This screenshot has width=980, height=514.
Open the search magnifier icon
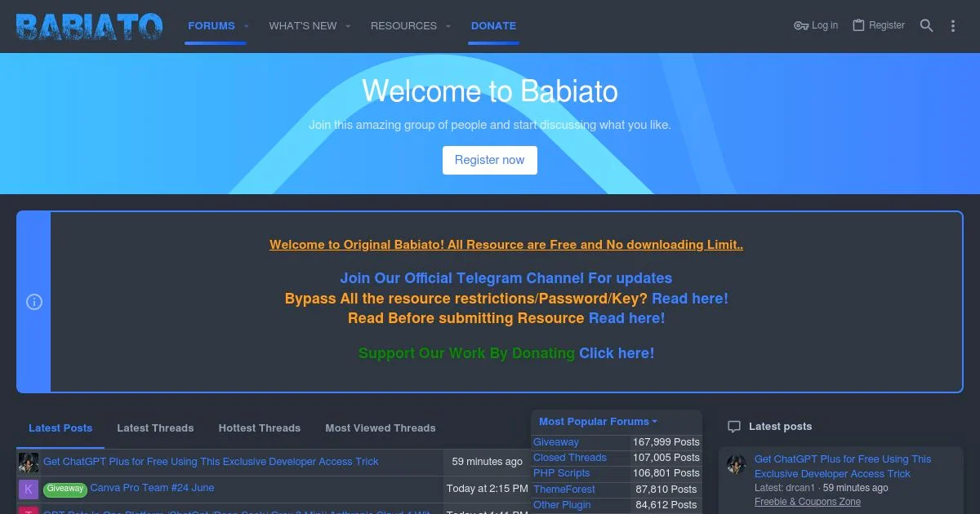[x=926, y=25]
